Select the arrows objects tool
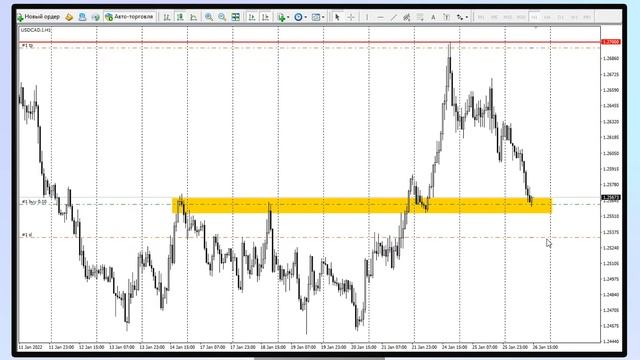The height and width of the screenshot is (360, 640). [x=460, y=17]
